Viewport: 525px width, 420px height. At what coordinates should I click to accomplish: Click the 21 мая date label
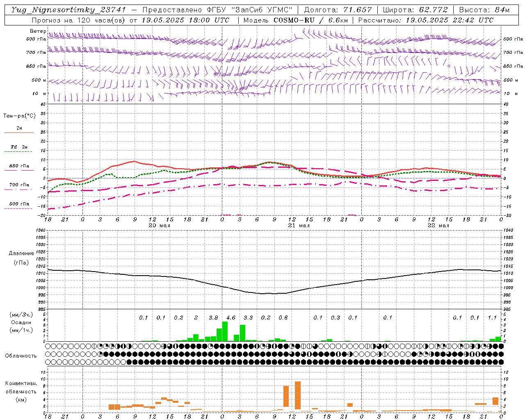click(299, 226)
